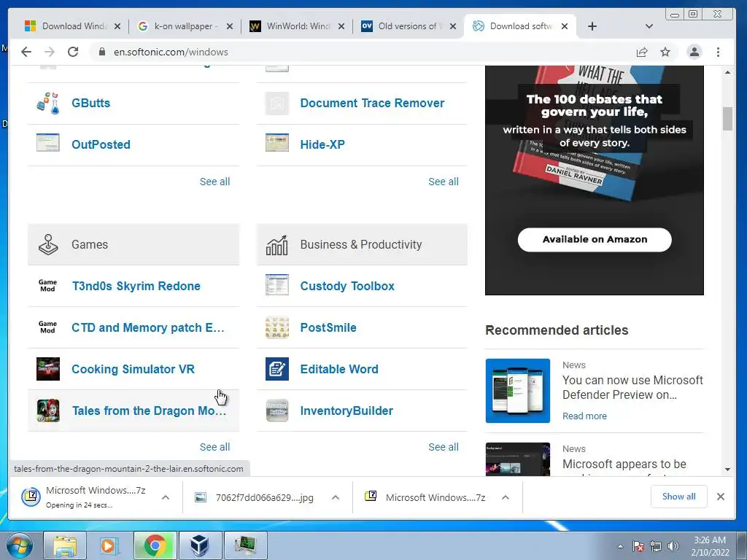747x560 pixels.
Task: Click the Business & Productivity chart icon
Action: click(276, 245)
